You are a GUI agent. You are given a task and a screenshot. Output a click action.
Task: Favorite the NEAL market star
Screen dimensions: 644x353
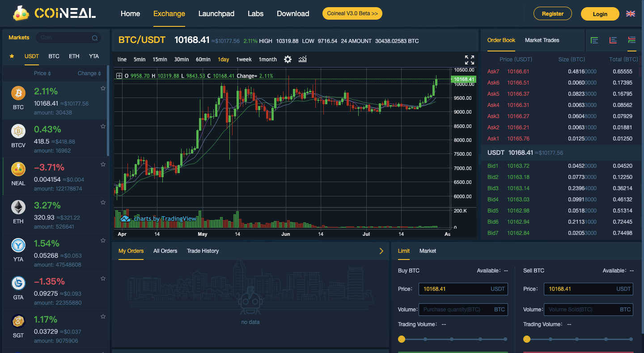tap(103, 165)
